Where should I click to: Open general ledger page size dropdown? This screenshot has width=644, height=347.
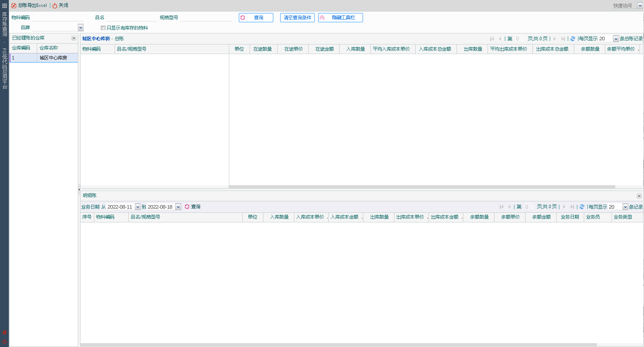coord(616,39)
